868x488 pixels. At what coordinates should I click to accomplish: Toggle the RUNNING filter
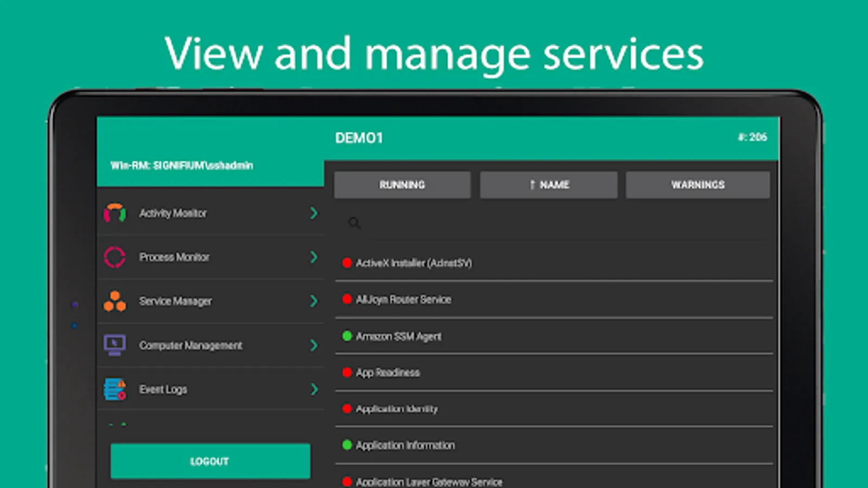click(402, 185)
